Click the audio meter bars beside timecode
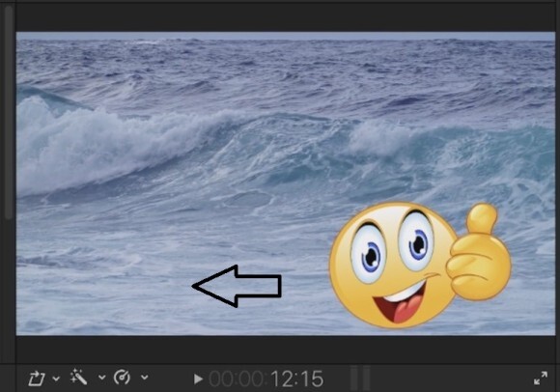This screenshot has width=560, height=392. coord(360,378)
